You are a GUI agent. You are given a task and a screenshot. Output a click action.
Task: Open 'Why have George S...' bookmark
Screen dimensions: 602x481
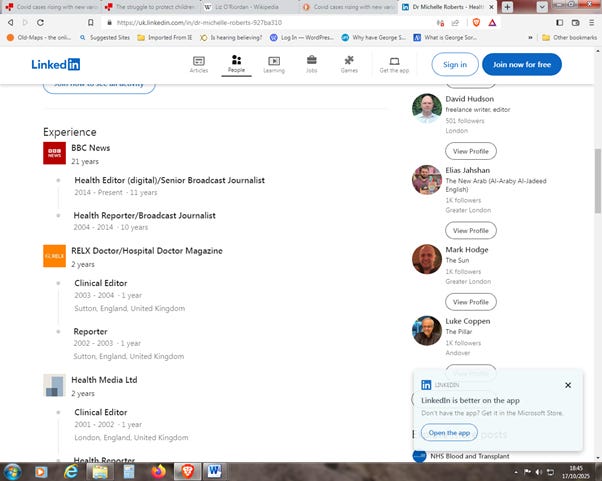[x=374, y=38]
